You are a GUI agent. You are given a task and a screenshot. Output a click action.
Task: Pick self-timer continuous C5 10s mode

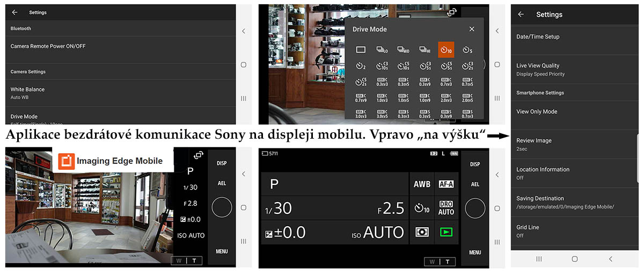403,66
